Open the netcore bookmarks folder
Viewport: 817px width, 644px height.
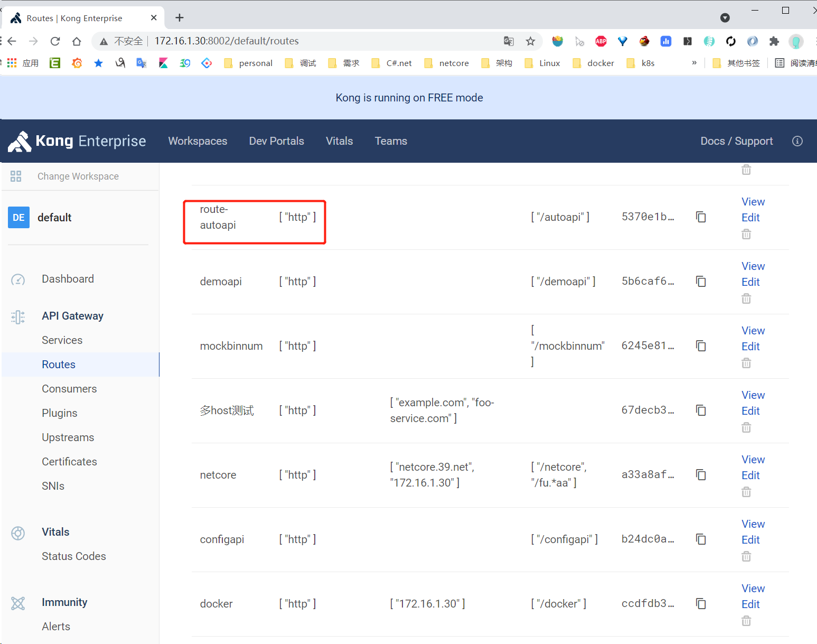tap(447, 63)
